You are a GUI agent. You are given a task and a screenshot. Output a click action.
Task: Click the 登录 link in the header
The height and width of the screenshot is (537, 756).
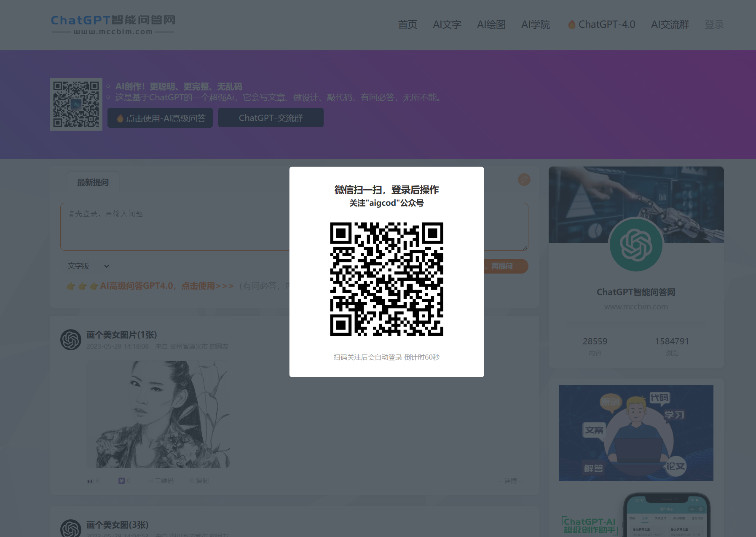[714, 24]
